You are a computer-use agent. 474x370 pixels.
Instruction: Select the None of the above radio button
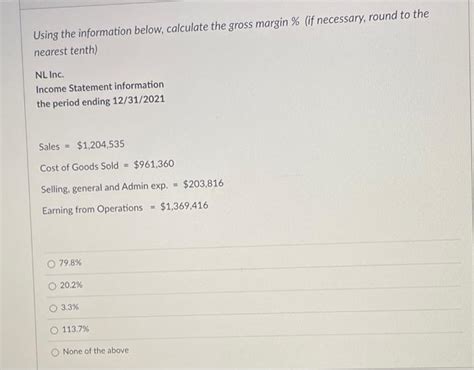click(55, 352)
